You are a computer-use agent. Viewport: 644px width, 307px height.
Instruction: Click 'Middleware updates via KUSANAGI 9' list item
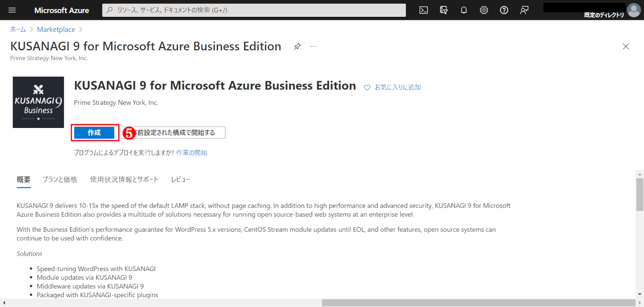coord(90,286)
